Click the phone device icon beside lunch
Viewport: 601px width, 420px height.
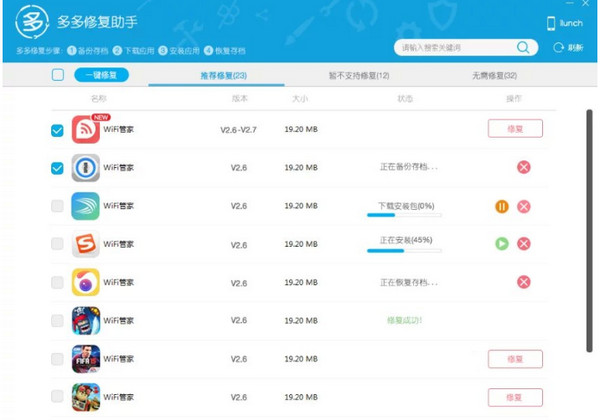(551, 23)
